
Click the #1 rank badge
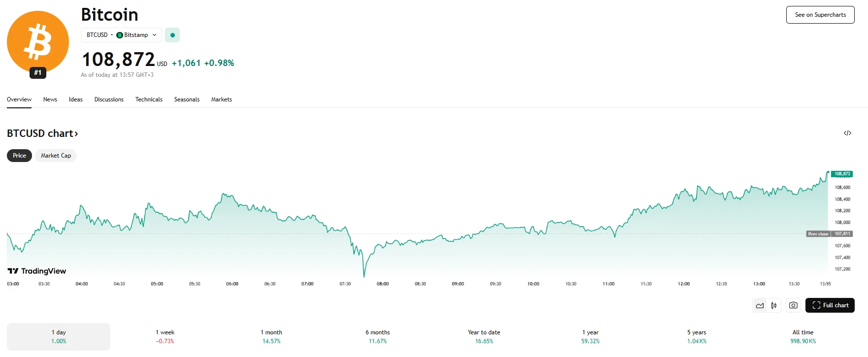click(x=38, y=73)
